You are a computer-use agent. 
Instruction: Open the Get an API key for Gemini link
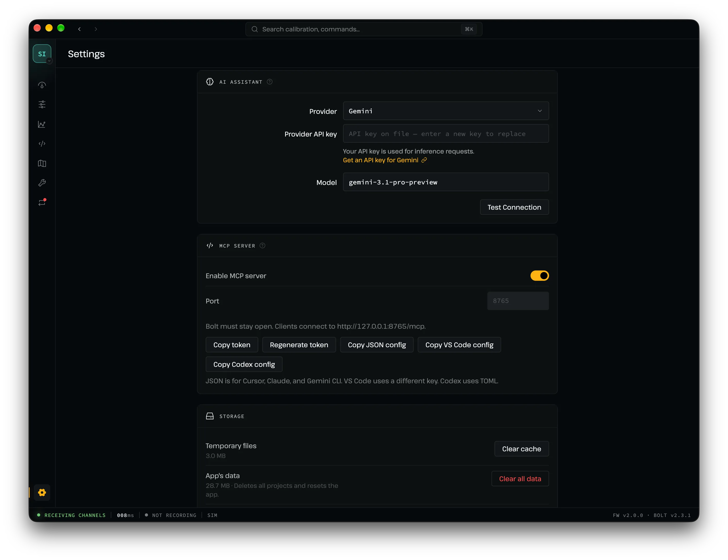[380, 160]
